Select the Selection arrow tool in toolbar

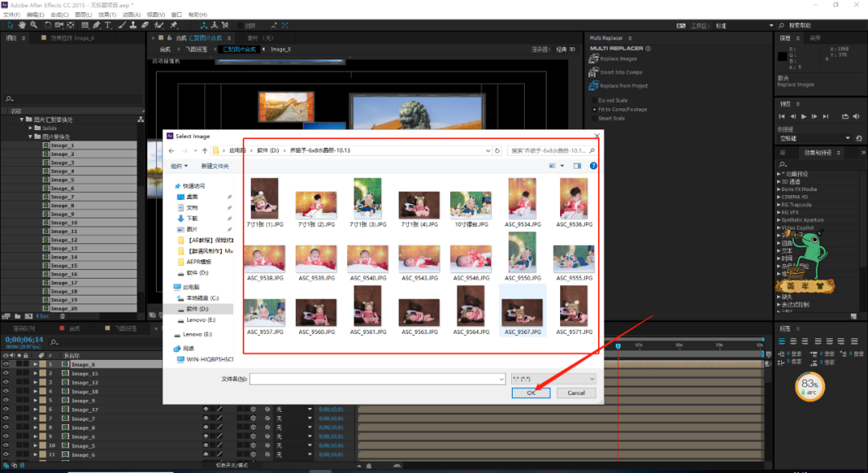coord(10,25)
